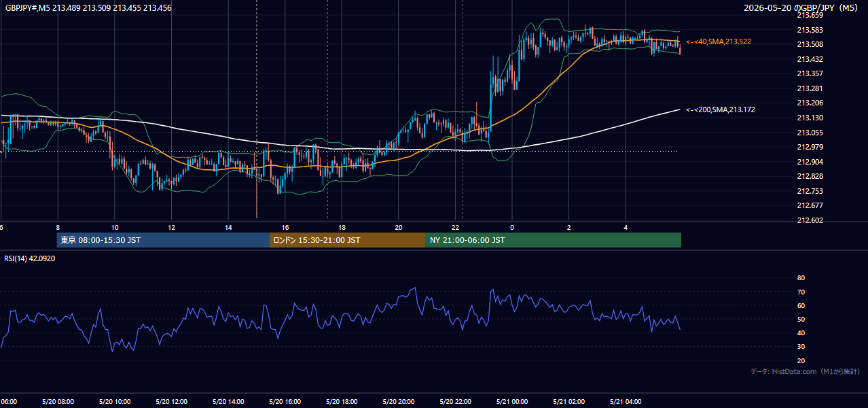
Task: Click the 213.508 price axis label
Action: click(810, 44)
